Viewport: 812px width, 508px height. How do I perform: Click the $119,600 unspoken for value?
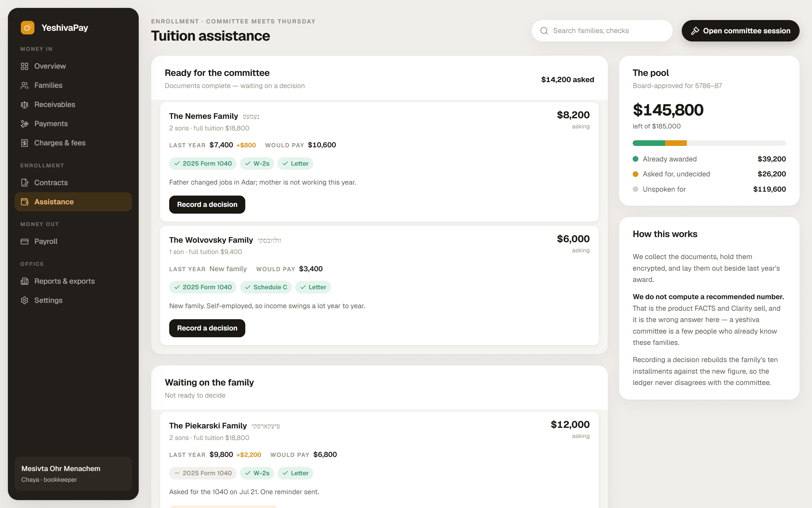(769, 189)
